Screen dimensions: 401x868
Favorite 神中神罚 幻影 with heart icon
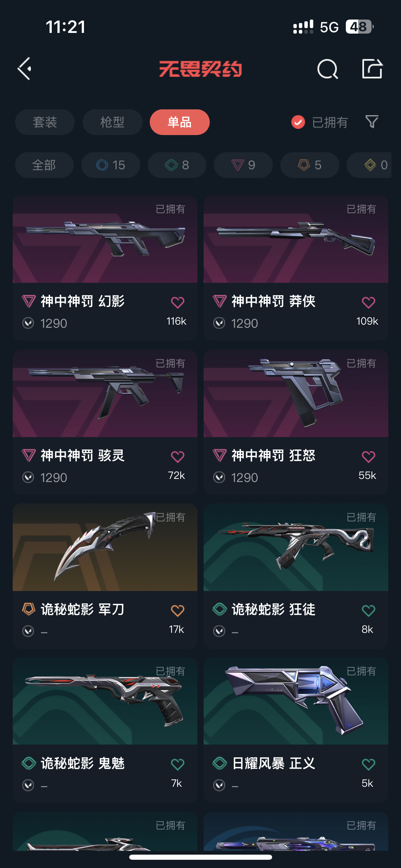[178, 302]
